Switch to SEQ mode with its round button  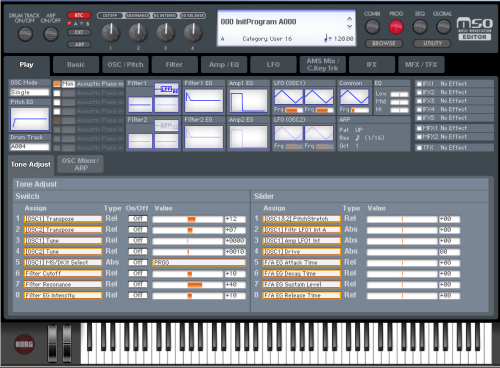pyautogui.click(x=420, y=27)
